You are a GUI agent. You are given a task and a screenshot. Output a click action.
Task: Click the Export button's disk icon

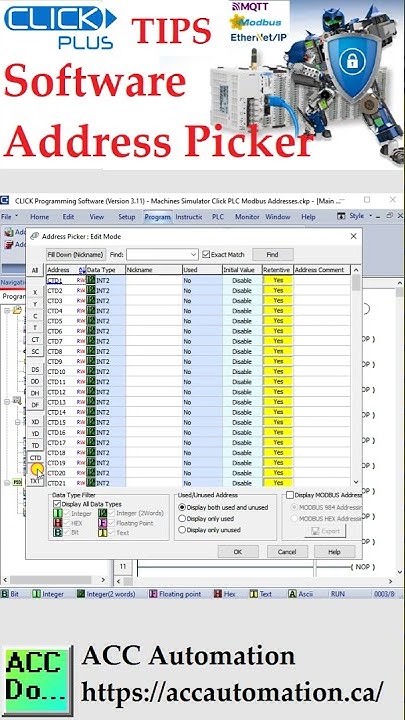click(315, 531)
